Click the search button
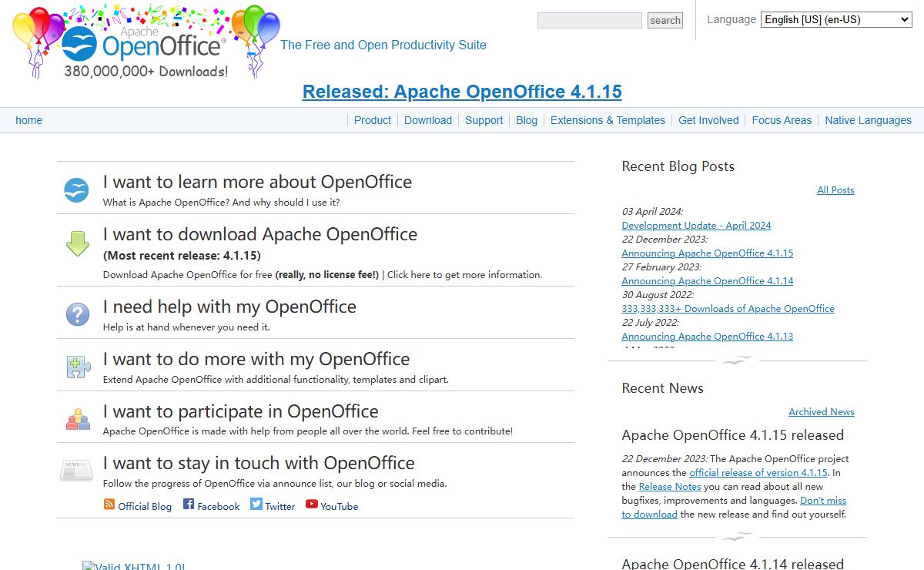 (x=665, y=21)
